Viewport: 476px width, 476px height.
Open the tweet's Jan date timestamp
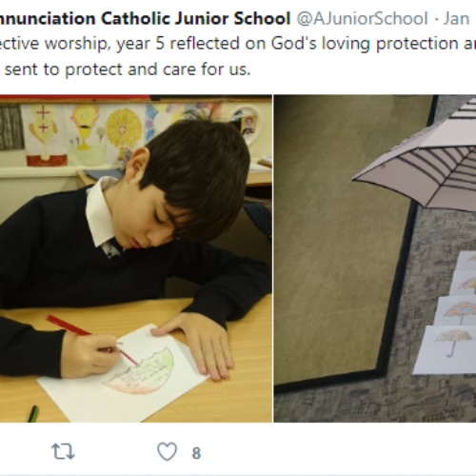pyautogui.click(x=456, y=18)
